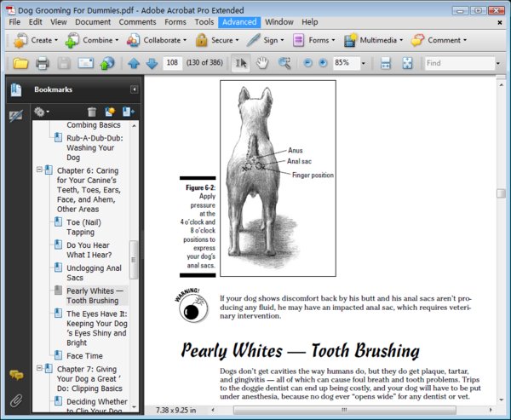Screen dimensions: 511x420
Task: Open the Document menu
Action: click(93, 21)
